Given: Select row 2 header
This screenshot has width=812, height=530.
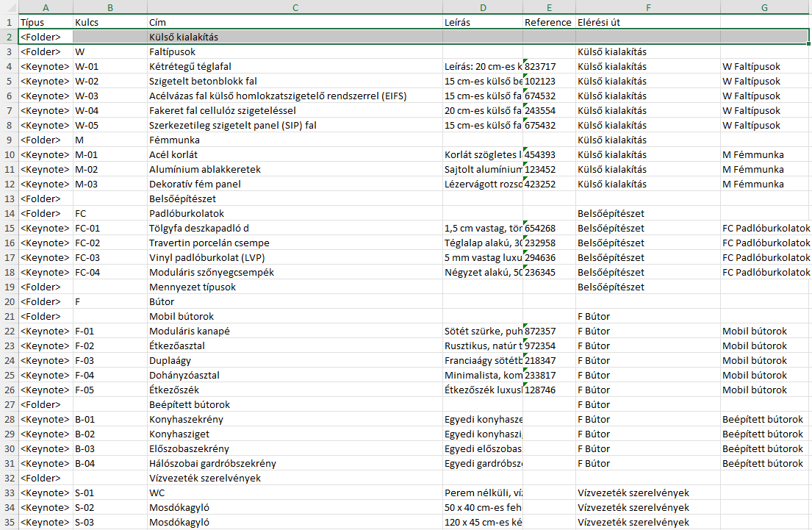Looking at the screenshot, I should click(8, 36).
